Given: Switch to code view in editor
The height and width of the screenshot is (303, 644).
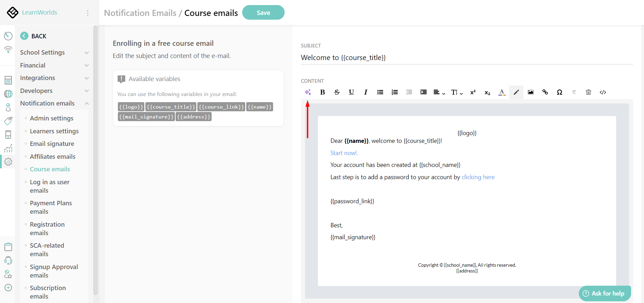Looking at the screenshot, I should pos(603,92).
